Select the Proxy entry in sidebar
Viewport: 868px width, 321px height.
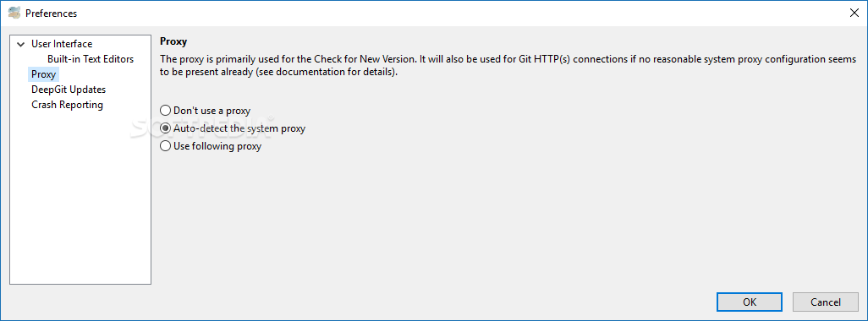pyautogui.click(x=43, y=74)
